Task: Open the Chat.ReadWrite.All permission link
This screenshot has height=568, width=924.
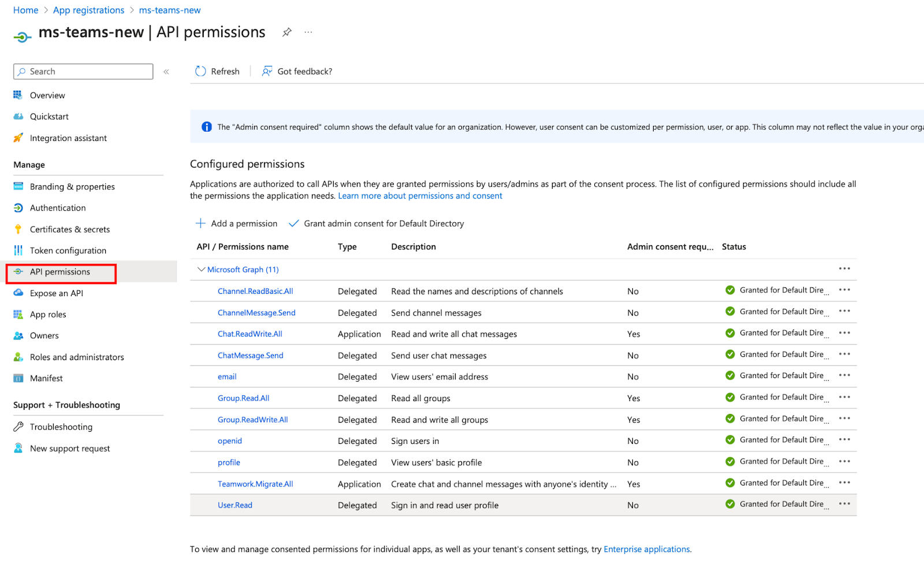Action: coord(249,334)
